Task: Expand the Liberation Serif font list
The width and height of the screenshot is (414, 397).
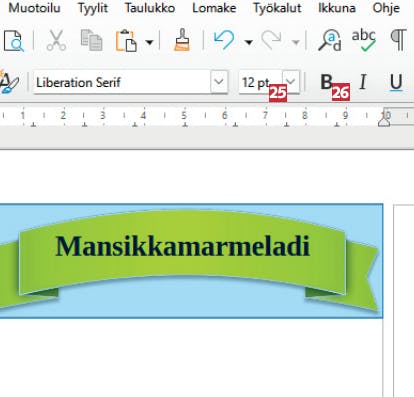Action: pyautogui.click(x=219, y=82)
